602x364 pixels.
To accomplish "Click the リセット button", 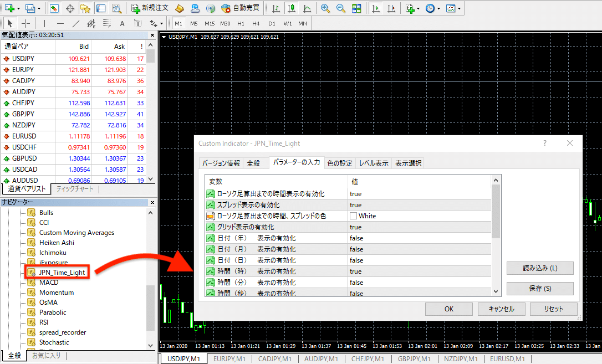I will 553,309.
